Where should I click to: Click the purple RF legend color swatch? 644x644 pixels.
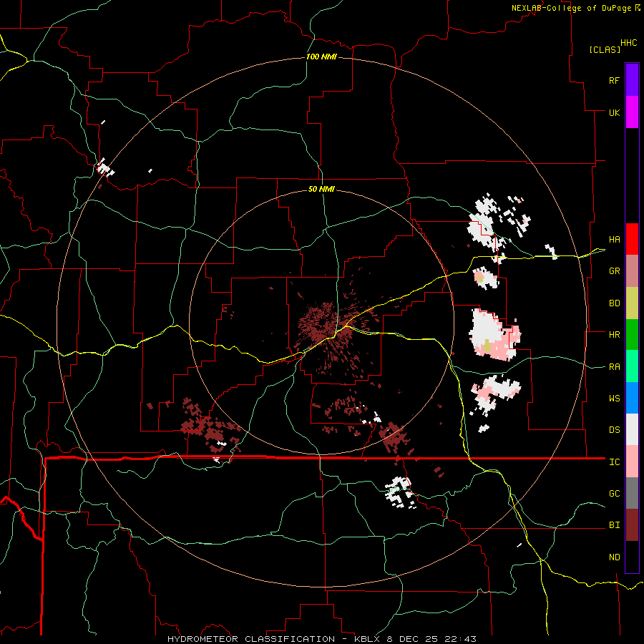point(632,80)
